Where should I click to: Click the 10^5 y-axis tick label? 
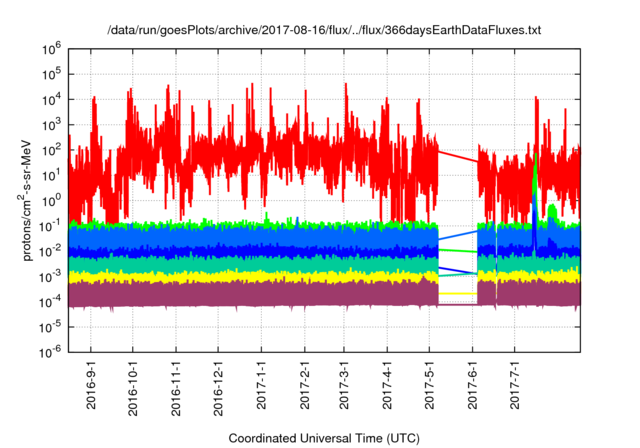click(51, 75)
